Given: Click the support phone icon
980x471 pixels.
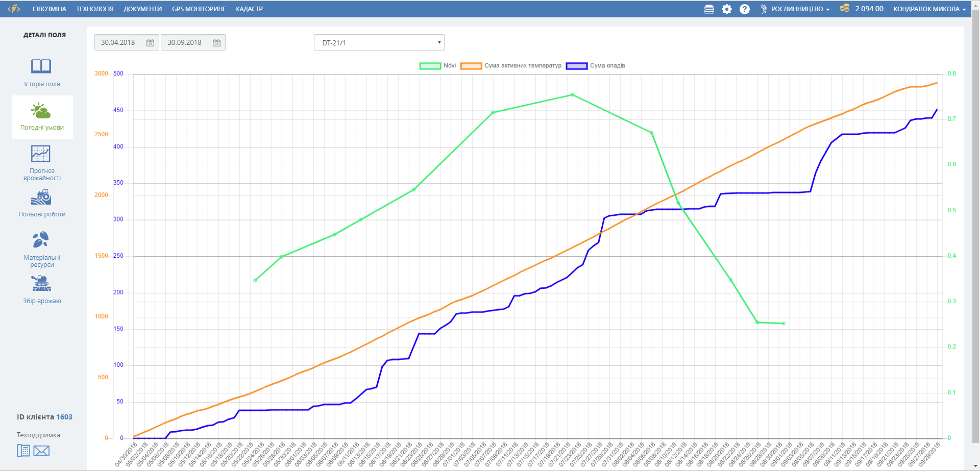Looking at the screenshot, I should pyautogui.click(x=23, y=451).
